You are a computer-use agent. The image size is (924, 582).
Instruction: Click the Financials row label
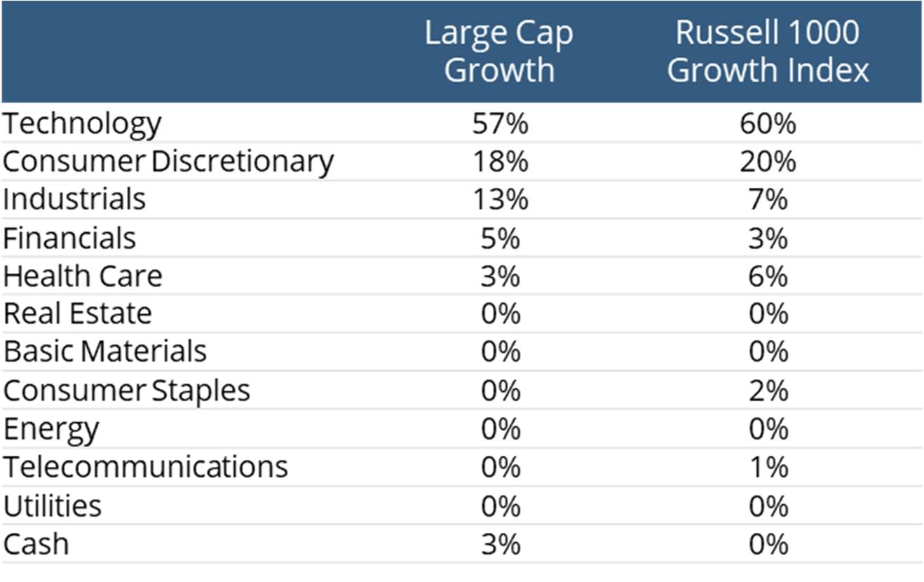coord(69,238)
